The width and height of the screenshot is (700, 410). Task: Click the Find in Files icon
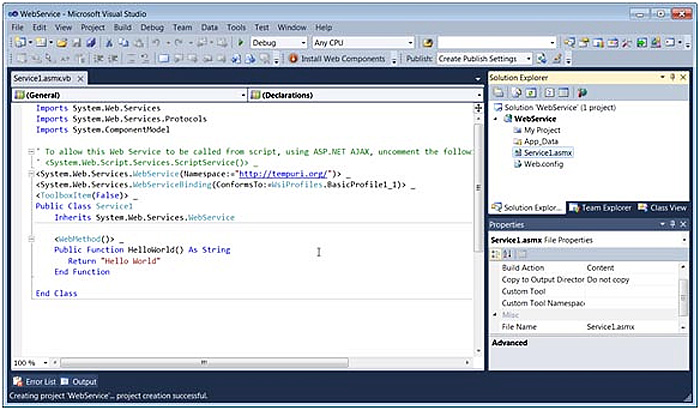pyautogui.click(x=428, y=43)
